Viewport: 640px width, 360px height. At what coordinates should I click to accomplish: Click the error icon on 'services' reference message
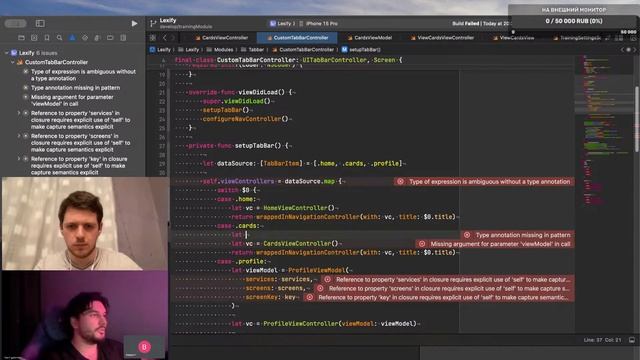(327, 280)
